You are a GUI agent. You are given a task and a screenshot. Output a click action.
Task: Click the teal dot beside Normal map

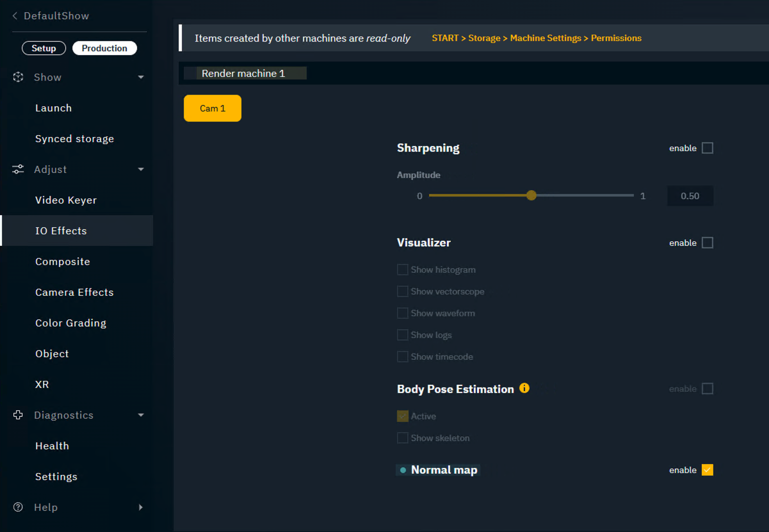pyautogui.click(x=403, y=471)
